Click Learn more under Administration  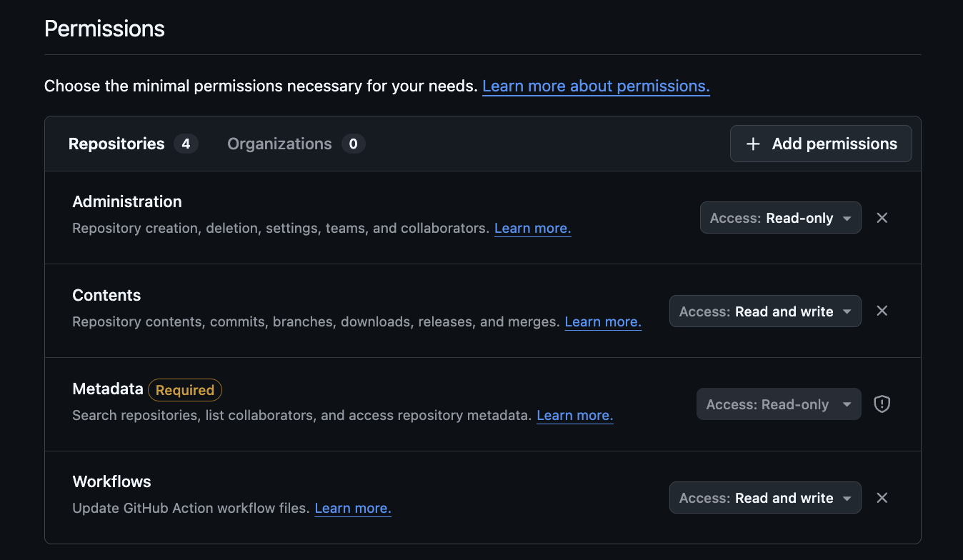(x=532, y=228)
